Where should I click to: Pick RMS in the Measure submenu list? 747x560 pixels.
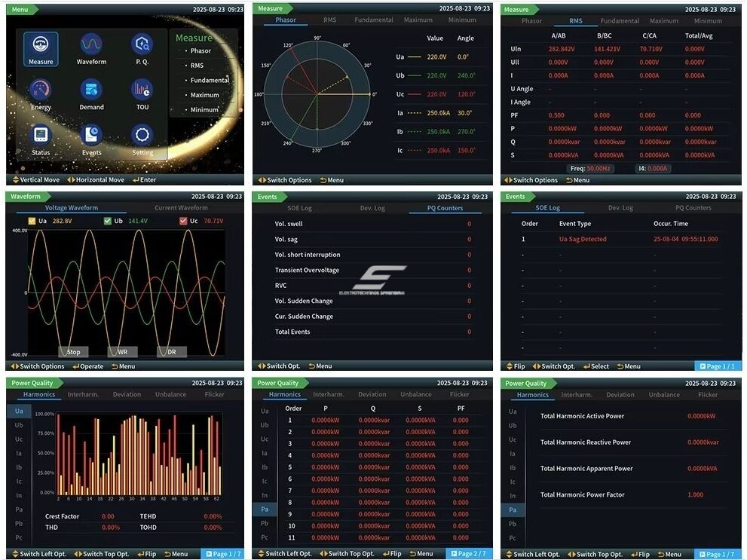tap(197, 66)
